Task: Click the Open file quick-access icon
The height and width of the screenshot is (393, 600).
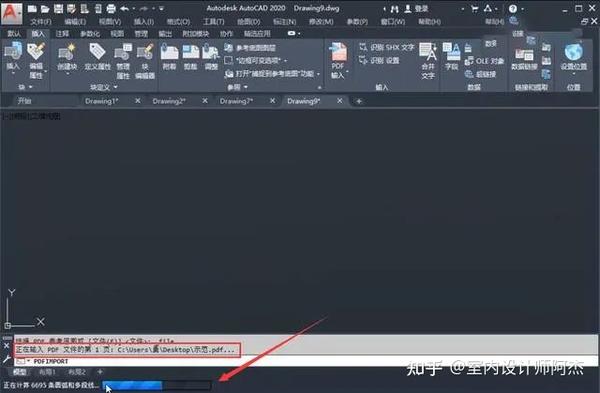Action: coord(45,8)
